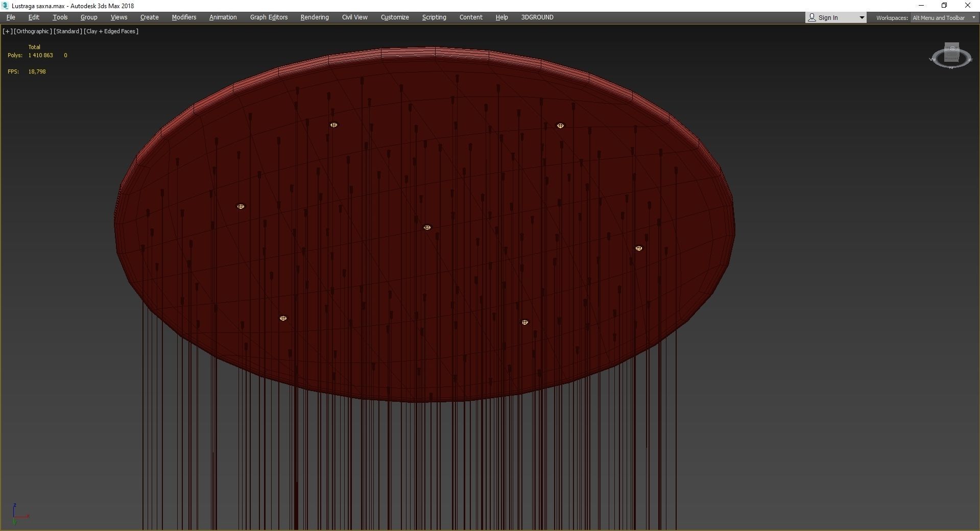
Task: Click the Sign In user profile icon
Action: pyautogui.click(x=812, y=18)
